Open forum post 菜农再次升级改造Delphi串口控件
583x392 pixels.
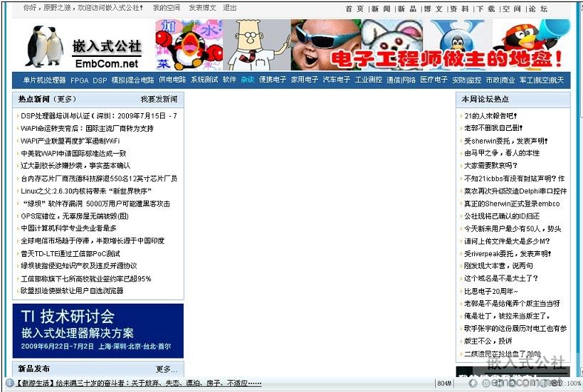pyautogui.click(x=515, y=191)
